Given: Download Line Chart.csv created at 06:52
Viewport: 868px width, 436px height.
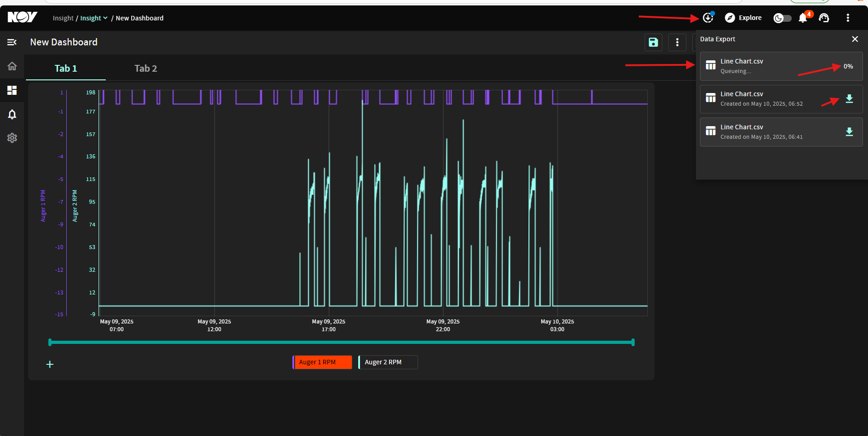Looking at the screenshot, I should (x=849, y=99).
